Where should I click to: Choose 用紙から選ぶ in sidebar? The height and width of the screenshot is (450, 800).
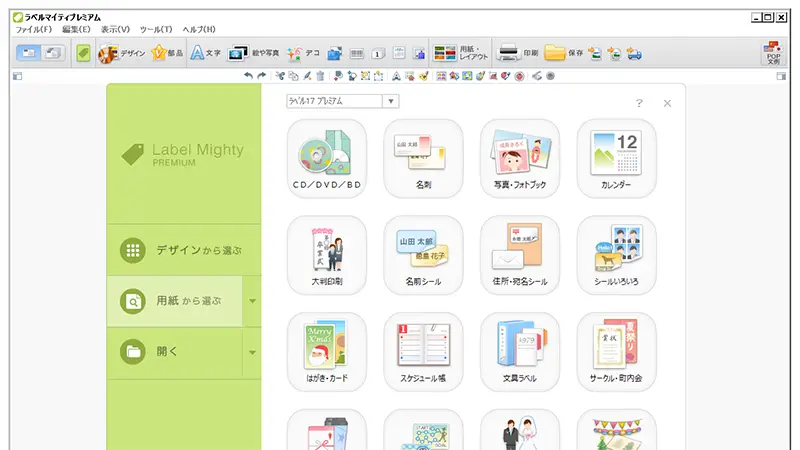pyautogui.click(x=175, y=301)
